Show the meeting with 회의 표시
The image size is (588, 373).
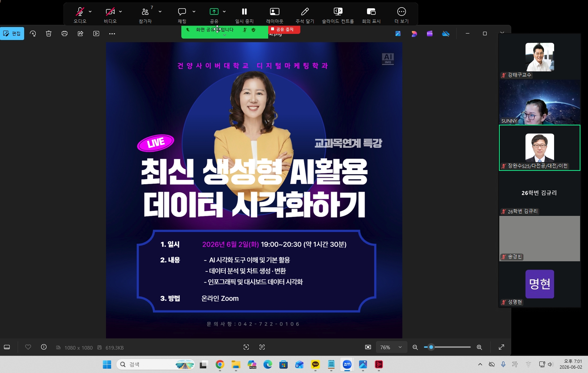coord(371,15)
